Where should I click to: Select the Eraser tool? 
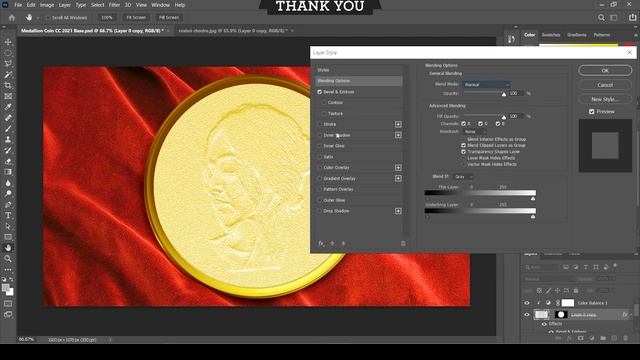coord(8,161)
